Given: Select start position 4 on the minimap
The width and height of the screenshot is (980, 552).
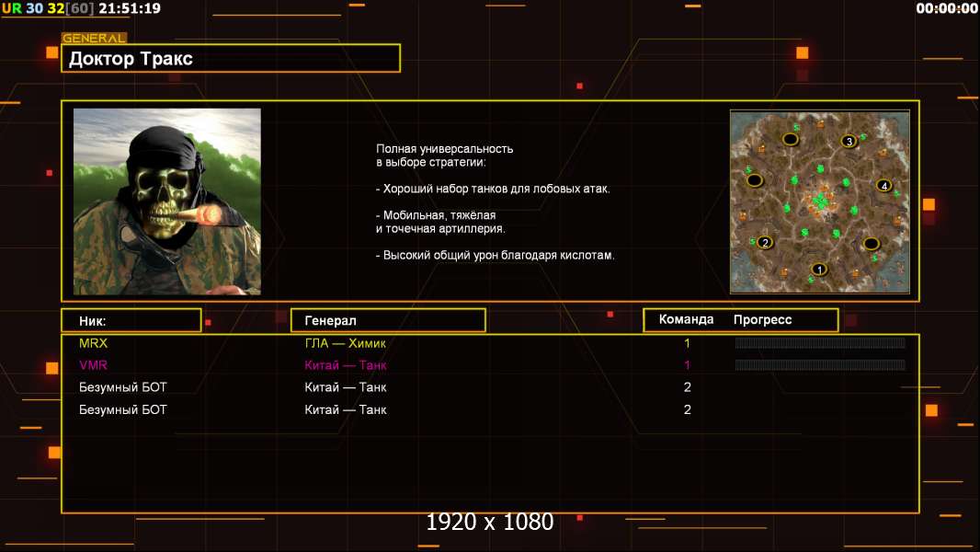Looking at the screenshot, I should (x=883, y=186).
